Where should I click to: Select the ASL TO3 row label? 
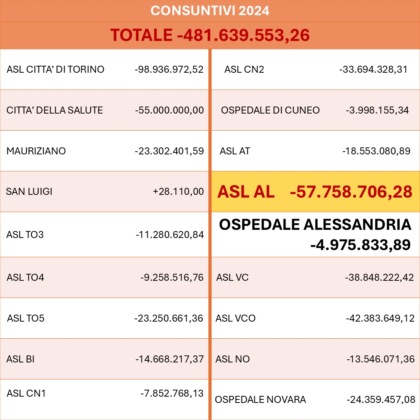click(x=25, y=235)
